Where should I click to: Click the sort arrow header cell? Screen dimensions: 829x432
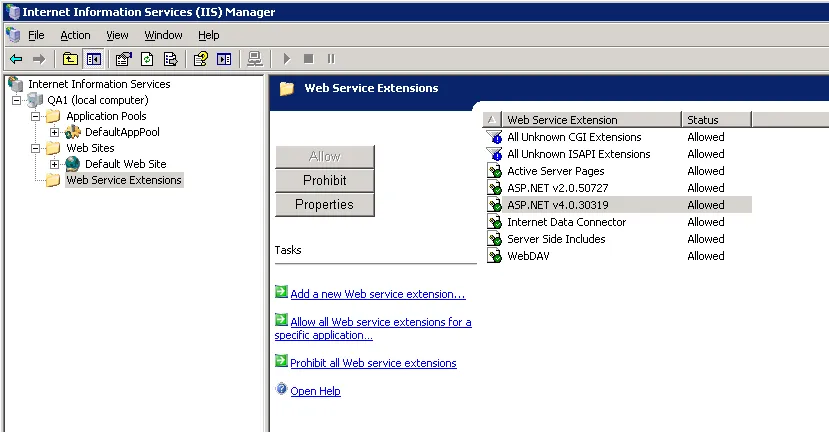click(x=492, y=120)
